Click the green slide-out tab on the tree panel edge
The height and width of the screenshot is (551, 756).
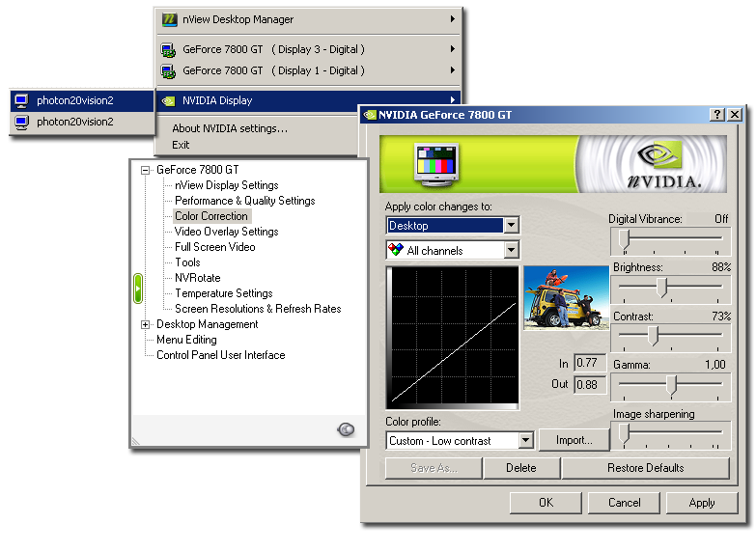[138, 289]
